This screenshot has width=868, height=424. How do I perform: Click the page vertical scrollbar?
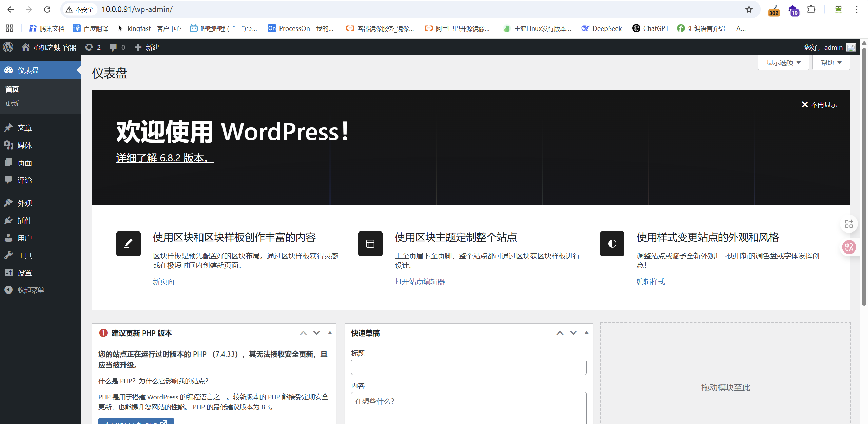pos(864,176)
